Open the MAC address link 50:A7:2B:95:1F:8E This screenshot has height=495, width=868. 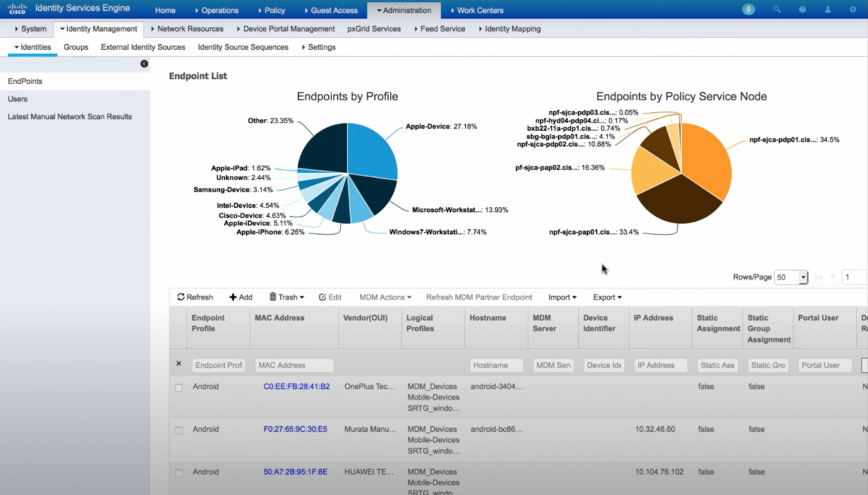click(x=295, y=471)
